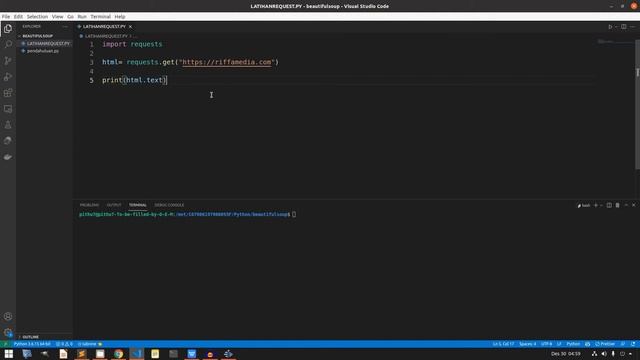Open LATIHANREQUEST.PY in the Explorer tree
The width and height of the screenshot is (640, 360).
45,43
